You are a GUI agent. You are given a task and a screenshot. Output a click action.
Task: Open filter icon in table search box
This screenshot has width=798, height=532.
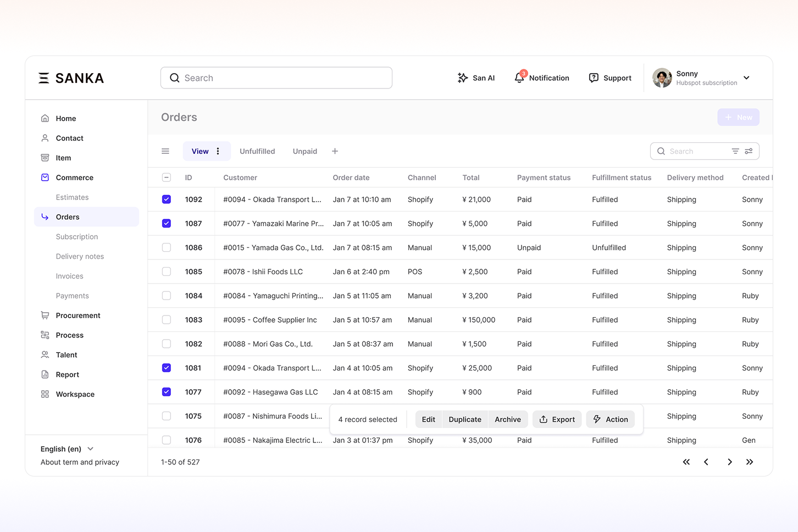pos(735,151)
